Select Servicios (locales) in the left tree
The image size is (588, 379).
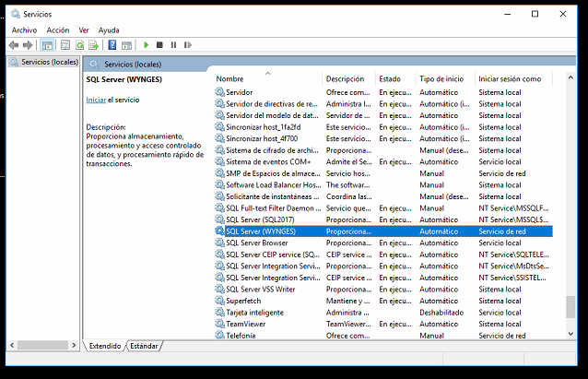tap(49, 62)
